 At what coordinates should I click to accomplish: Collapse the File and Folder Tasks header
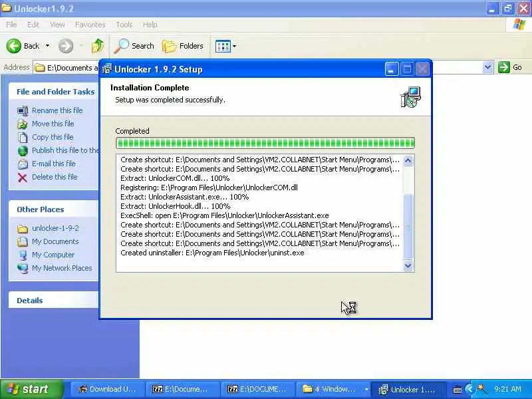53,91
